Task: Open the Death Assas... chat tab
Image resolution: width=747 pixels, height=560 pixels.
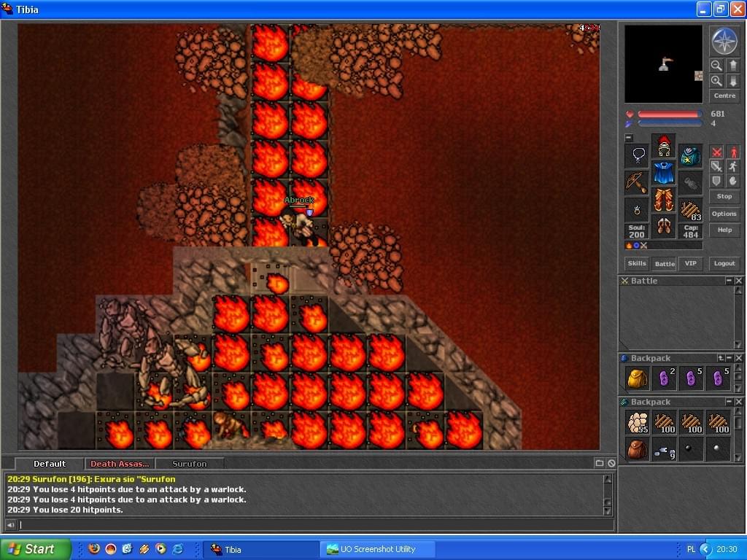Action: (119, 464)
